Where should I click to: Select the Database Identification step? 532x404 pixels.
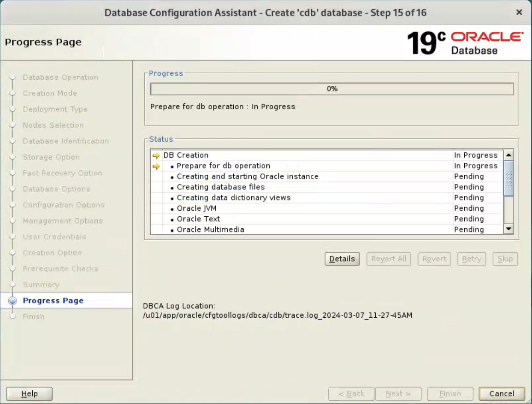pos(66,141)
